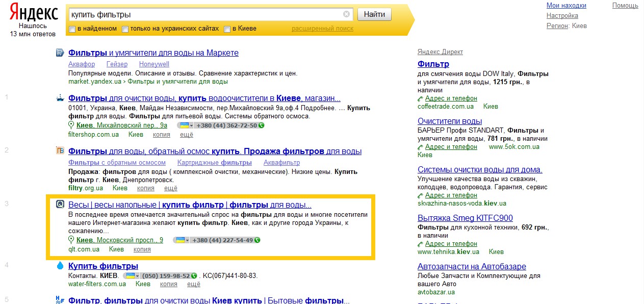Open the Honeywell sublink

154,64
